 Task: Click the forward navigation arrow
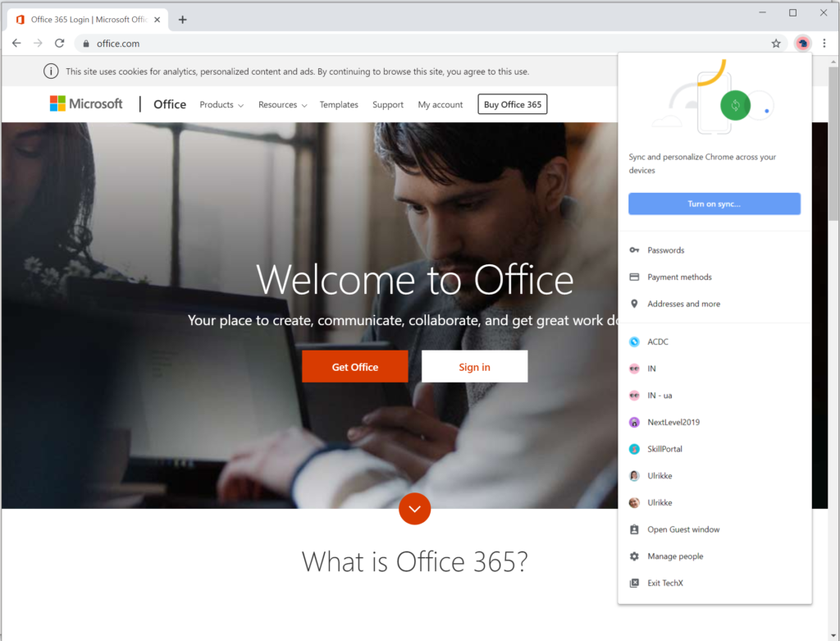38,43
